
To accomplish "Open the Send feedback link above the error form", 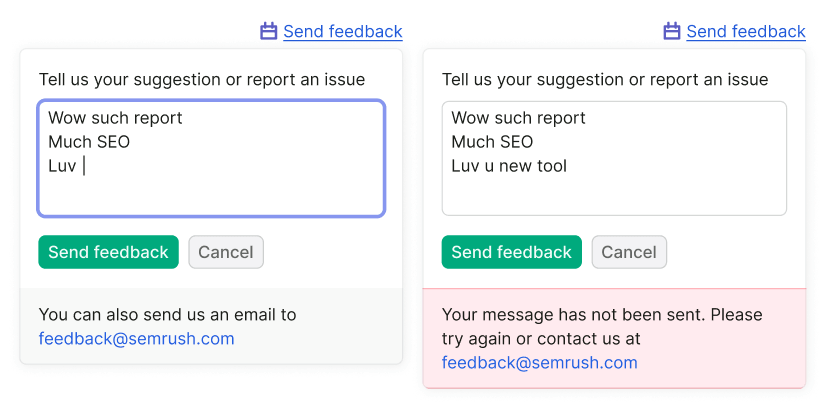I will click(x=746, y=32).
